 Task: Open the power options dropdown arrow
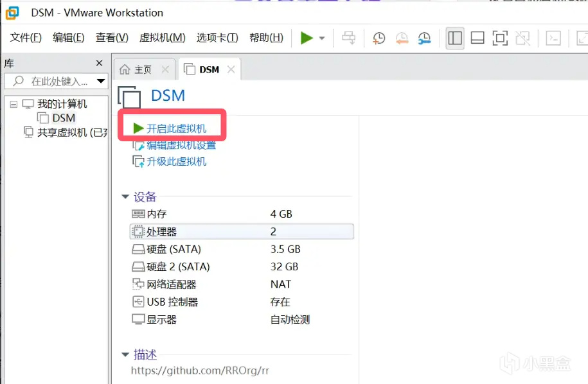point(322,38)
